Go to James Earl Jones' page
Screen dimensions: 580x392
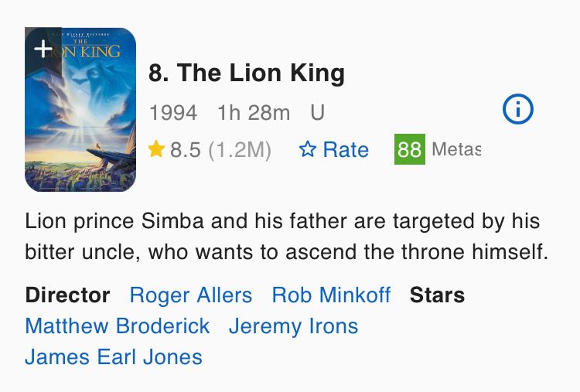click(x=114, y=357)
